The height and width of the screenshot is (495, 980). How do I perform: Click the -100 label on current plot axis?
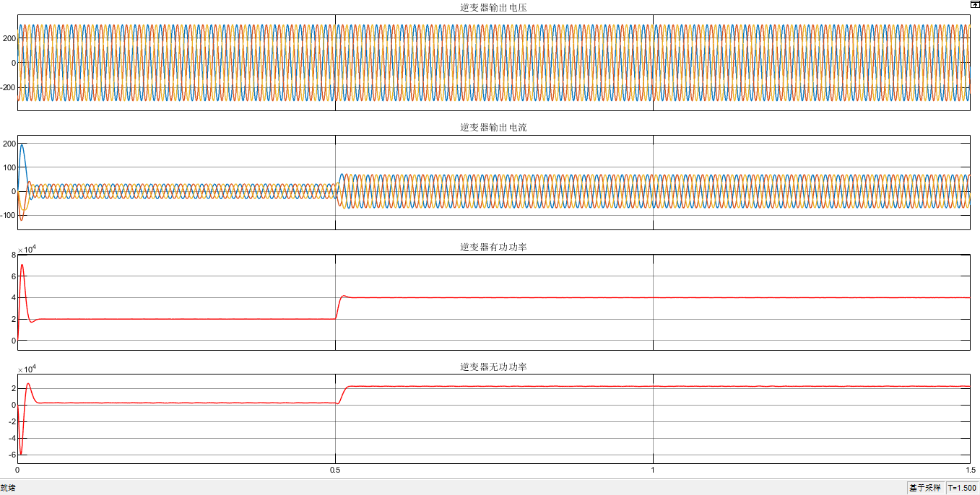coord(7,215)
